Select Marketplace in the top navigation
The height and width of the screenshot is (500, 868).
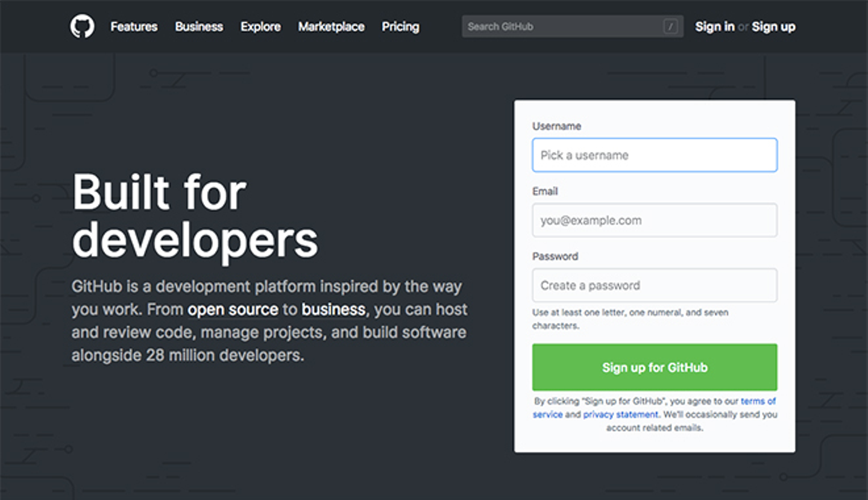(331, 27)
